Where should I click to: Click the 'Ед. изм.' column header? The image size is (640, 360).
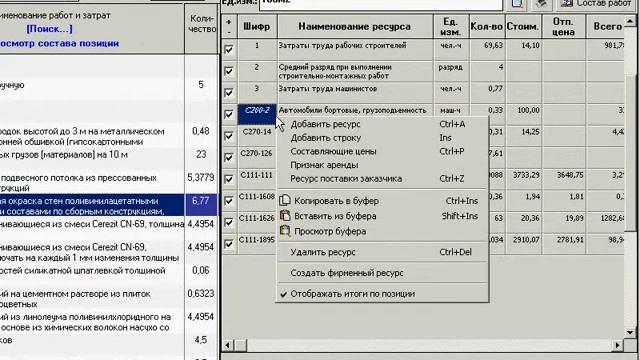click(451, 27)
